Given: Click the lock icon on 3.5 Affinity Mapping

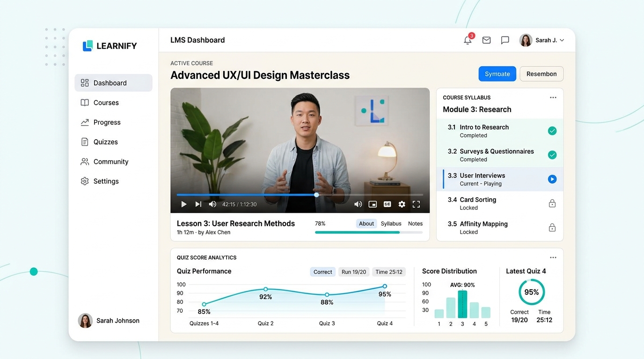Looking at the screenshot, I should [552, 228].
